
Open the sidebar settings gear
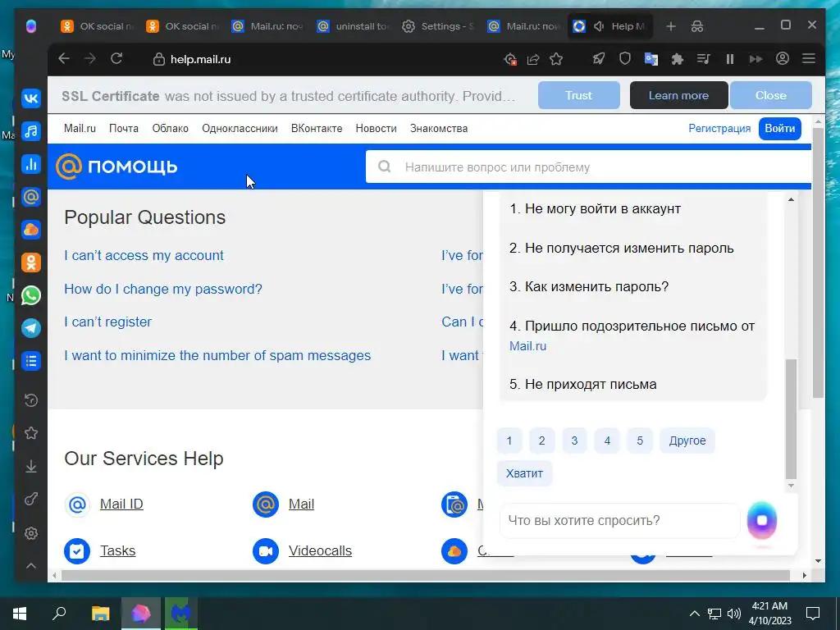coord(31,533)
